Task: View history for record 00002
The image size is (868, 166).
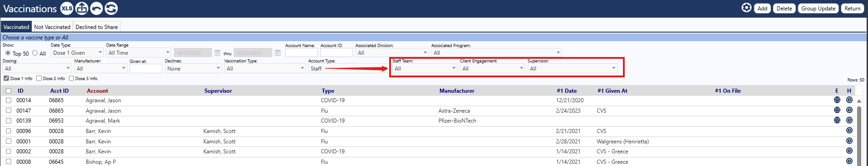Action: pos(849,151)
